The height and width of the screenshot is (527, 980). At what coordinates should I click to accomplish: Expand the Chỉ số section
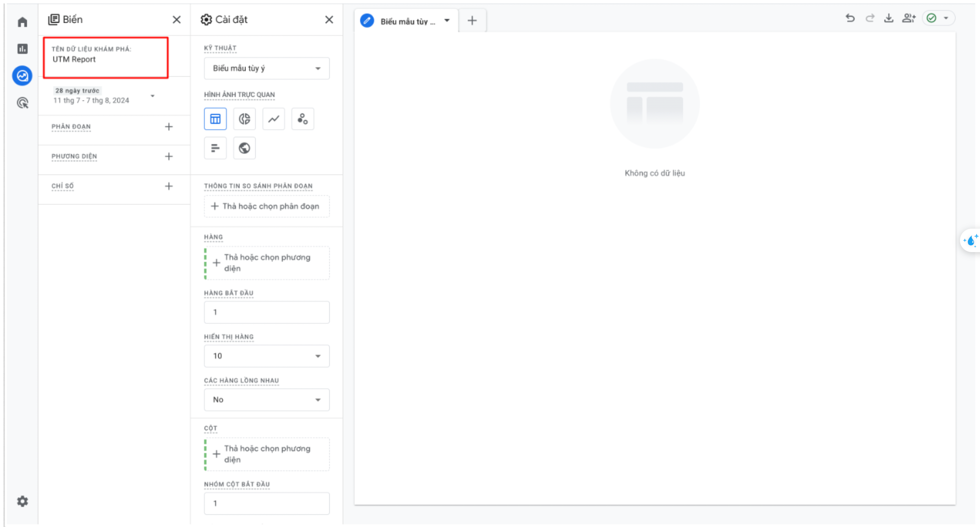169,185
